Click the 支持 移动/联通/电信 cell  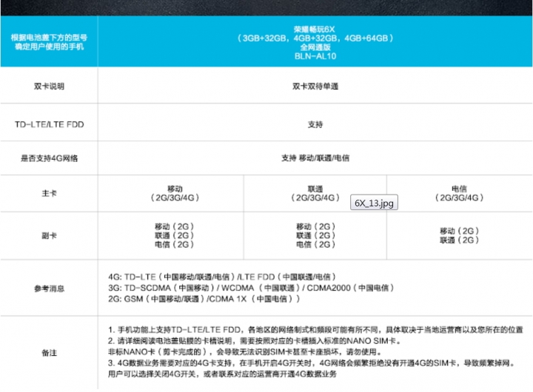tap(315, 158)
